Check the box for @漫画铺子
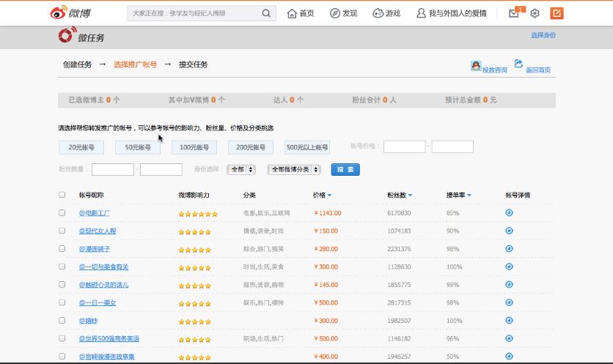This screenshot has height=364, width=613. point(62,248)
